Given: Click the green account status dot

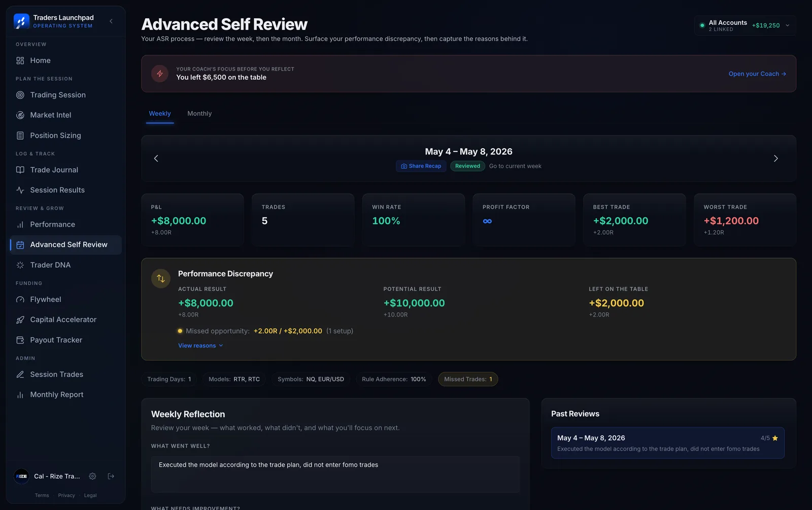Looking at the screenshot, I should coord(702,25).
